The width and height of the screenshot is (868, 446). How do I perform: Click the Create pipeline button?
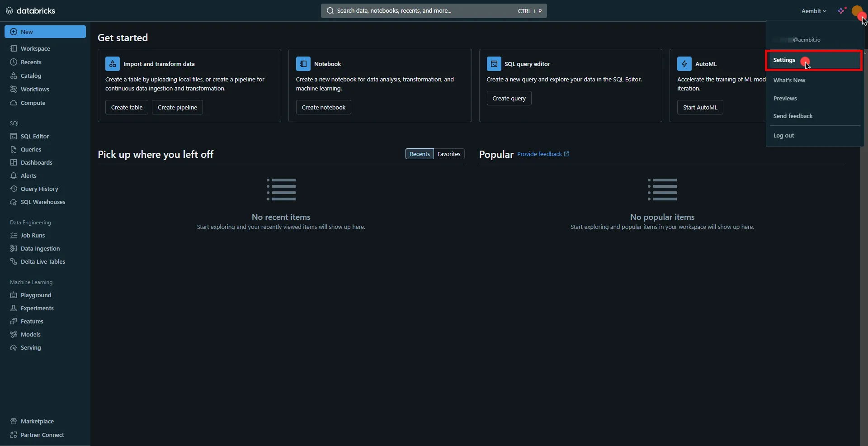(177, 107)
